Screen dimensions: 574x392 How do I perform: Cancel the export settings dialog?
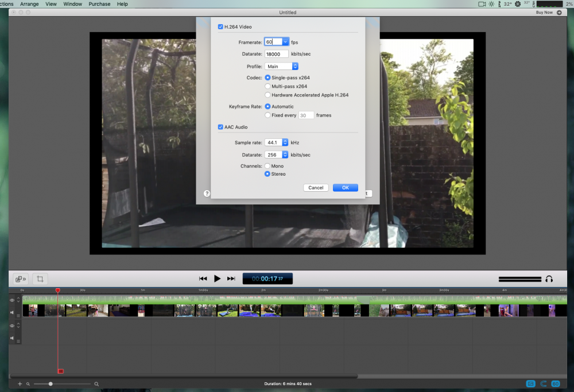tap(316, 188)
